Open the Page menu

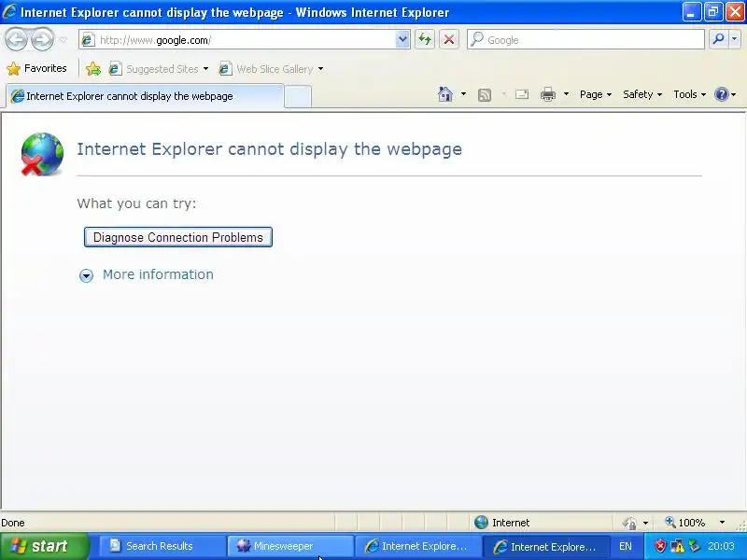(x=596, y=94)
